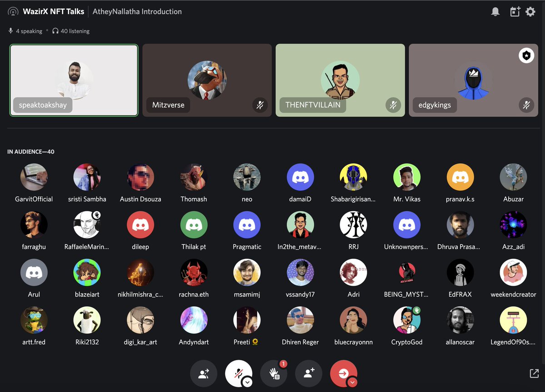This screenshot has height=392, width=545.
Task: Click the Dhruva Prasa... username label
Action: (459, 247)
